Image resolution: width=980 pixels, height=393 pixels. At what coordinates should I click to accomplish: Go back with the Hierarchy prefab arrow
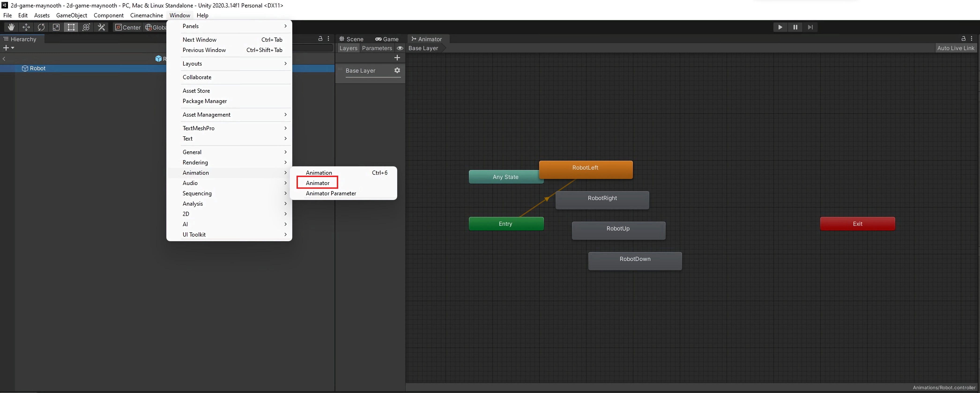click(4, 59)
